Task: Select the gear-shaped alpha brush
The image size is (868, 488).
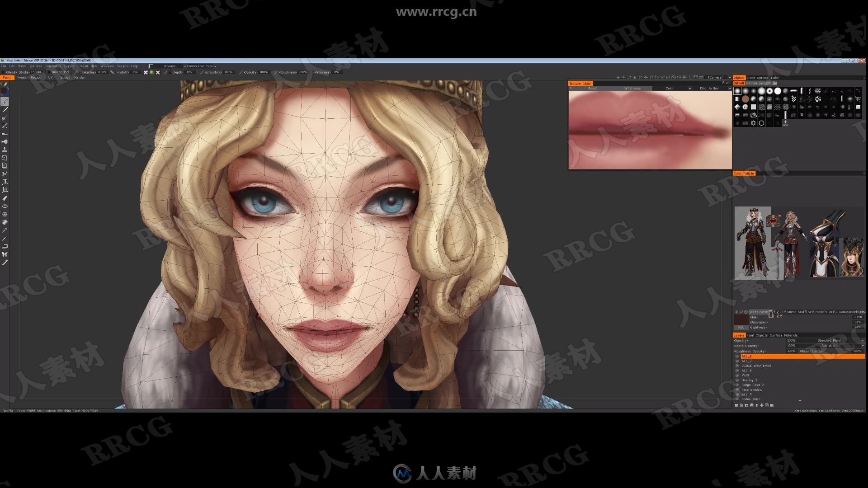Action: pos(753,123)
